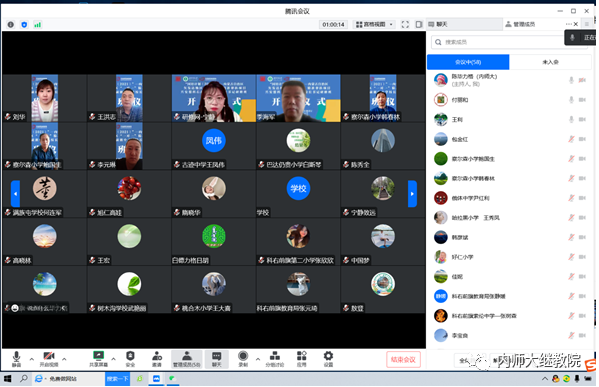The width and height of the screenshot is (599, 387).
Task: Click the red End Meeting button
Action: coord(403,359)
